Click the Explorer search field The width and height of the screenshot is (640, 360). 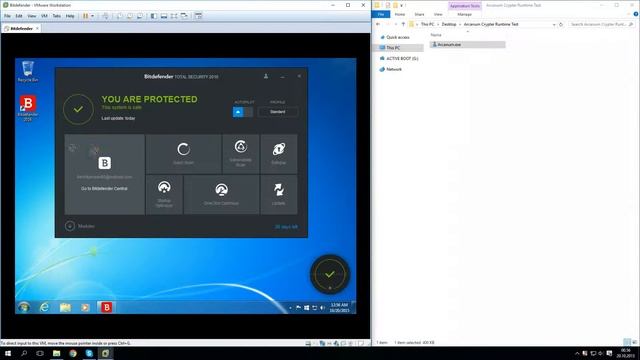[601, 24]
